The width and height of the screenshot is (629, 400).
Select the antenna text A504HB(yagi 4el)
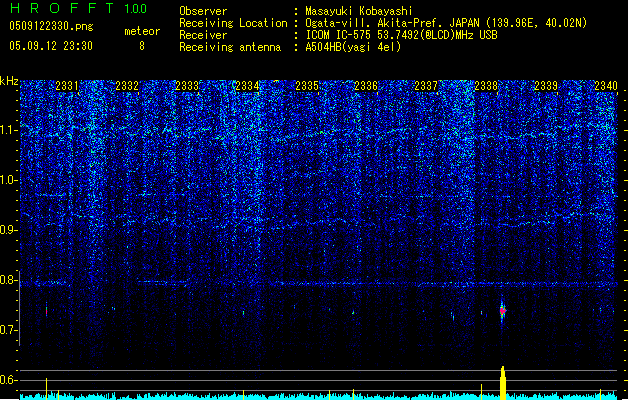pyautogui.click(x=353, y=47)
